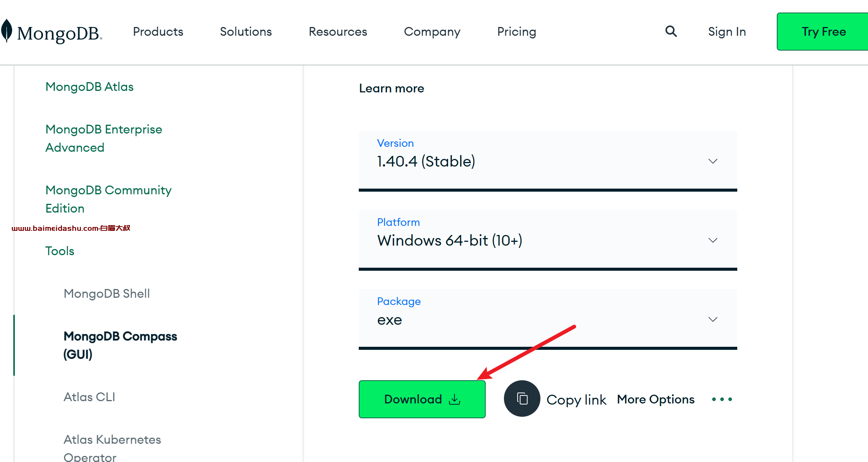Expand the Platform dropdown chevron
Image resolution: width=868 pixels, height=462 pixels.
(713, 240)
